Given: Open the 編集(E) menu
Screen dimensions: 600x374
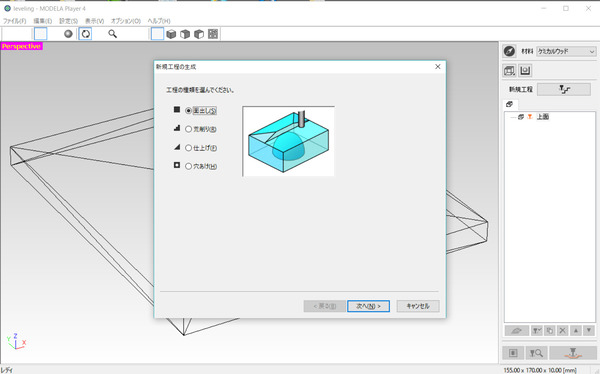Looking at the screenshot, I should pyautogui.click(x=42, y=21).
